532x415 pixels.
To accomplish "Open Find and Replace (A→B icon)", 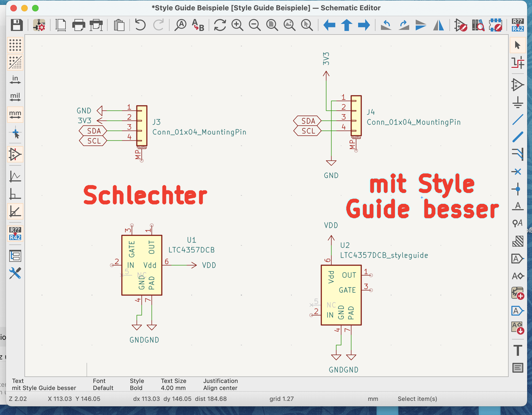I will [x=198, y=25].
